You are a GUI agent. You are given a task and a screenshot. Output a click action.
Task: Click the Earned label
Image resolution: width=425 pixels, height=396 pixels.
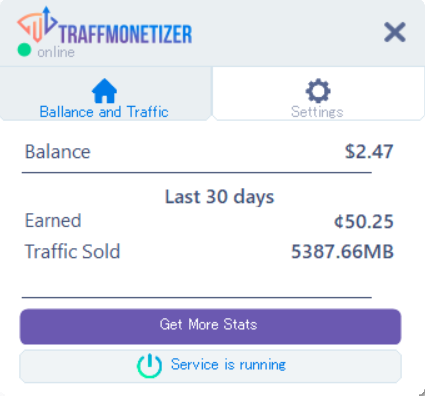[53, 220]
